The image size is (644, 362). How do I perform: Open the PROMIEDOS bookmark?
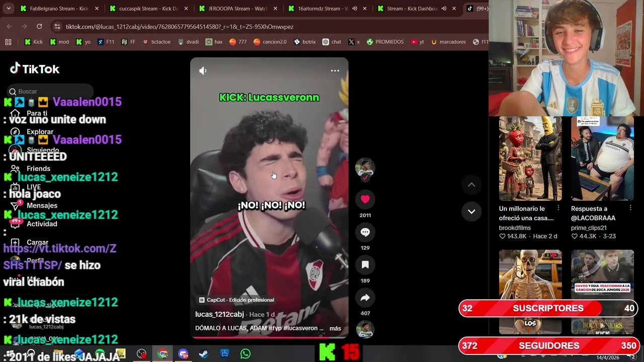[x=385, y=42]
